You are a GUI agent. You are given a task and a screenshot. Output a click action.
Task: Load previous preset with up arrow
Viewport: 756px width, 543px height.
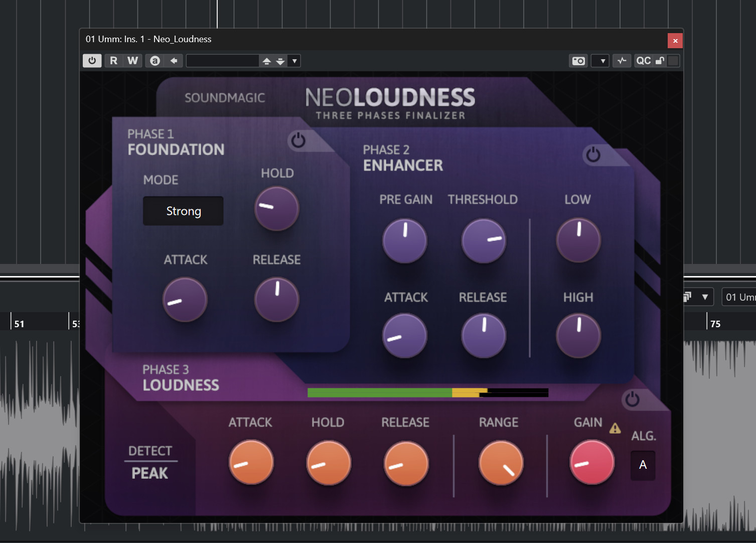[267, 61]
